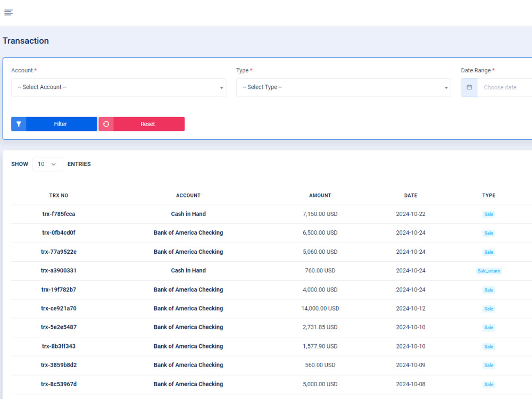
Task: Click Cash in Hand in trx-a3900331 row
Action: click(x=188, y=270)
